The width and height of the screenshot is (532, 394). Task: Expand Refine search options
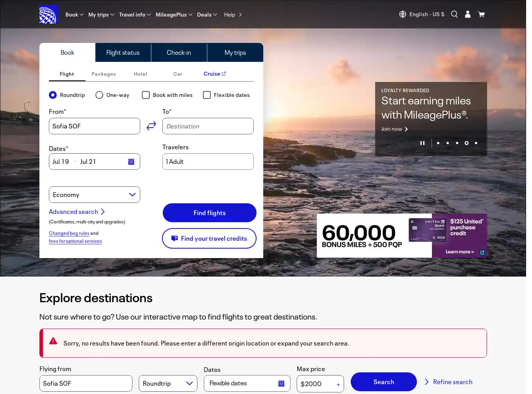[448, 382]
